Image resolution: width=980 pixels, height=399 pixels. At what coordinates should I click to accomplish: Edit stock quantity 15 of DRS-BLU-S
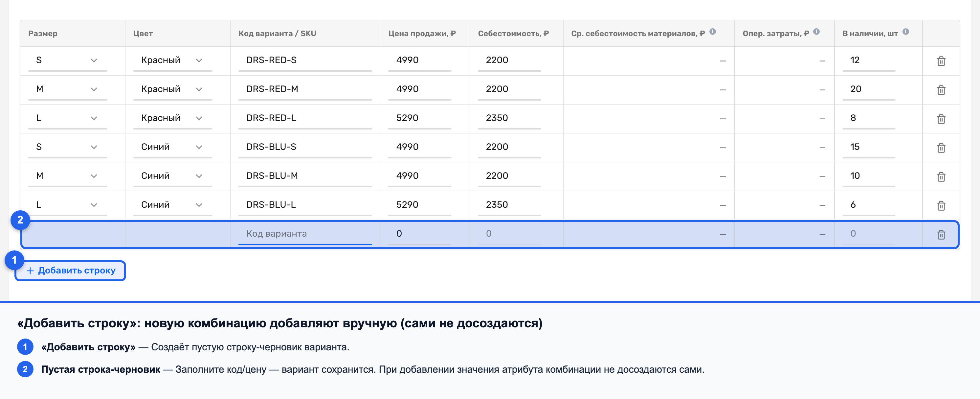pos(869,147)
